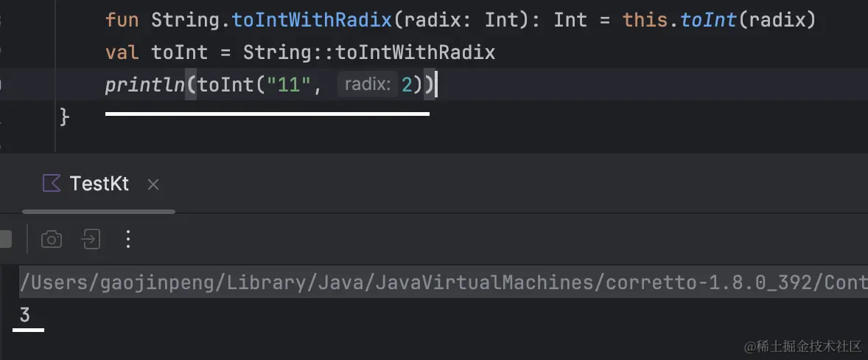868x360 pixels.
Task: Open the vertical three-dot more options menu
Action: coord(128,239)
